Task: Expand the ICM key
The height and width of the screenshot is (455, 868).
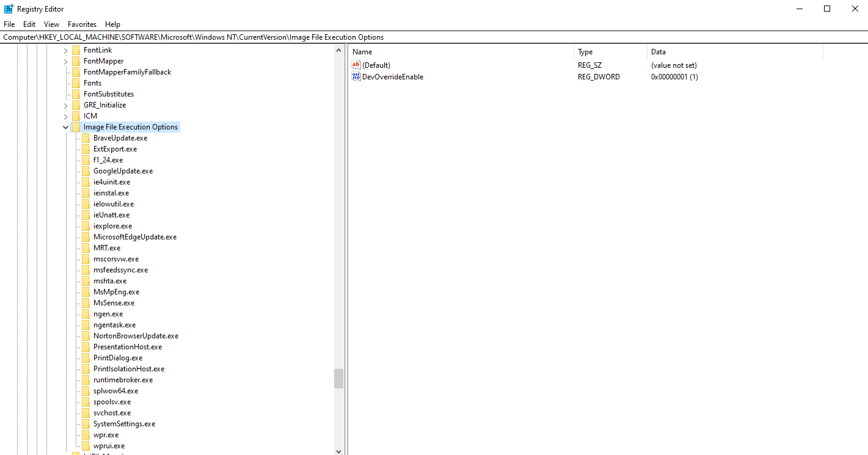Action: pyautogui.click(x=65, y=116)
